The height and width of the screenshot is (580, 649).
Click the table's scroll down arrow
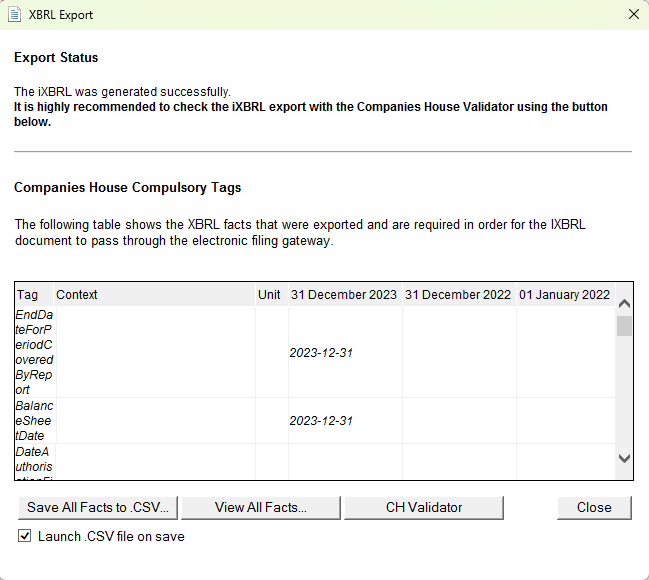pyautogui.click(x=624, y=458)
